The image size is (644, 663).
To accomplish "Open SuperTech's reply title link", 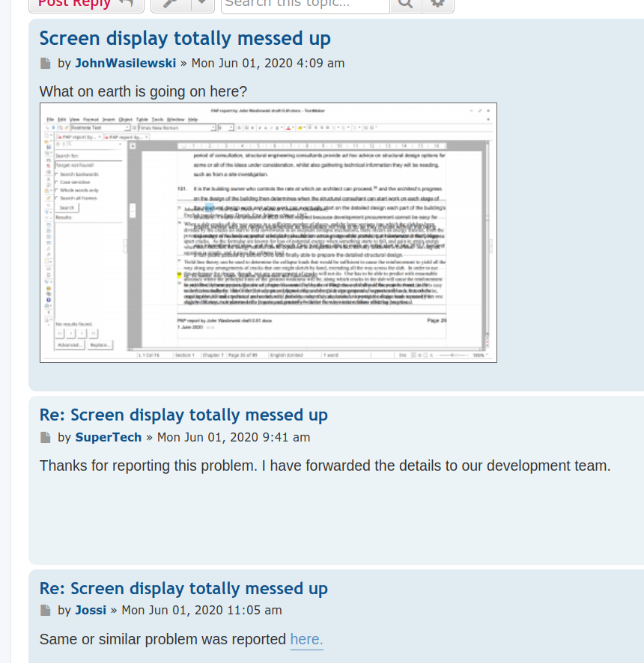I will [x=183, y=415].
